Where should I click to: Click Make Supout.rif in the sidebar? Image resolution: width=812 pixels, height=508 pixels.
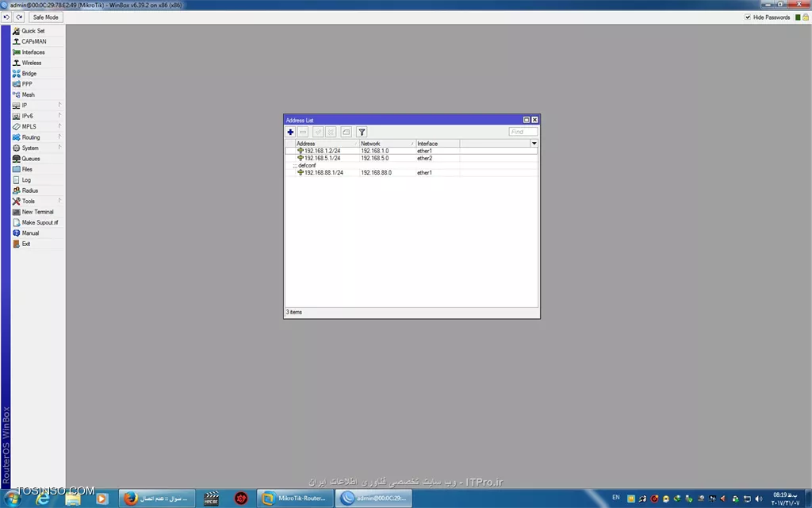[x=40, y=223]
